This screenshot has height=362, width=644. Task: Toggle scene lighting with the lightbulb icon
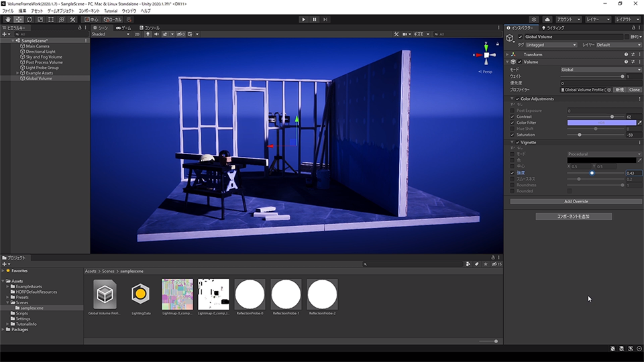(148, 34)
